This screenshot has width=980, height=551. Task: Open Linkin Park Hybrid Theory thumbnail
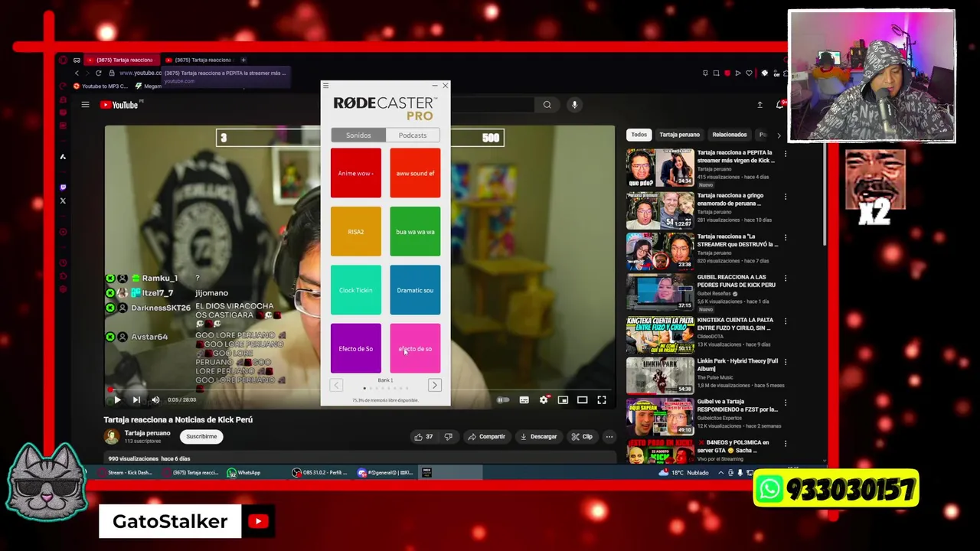[660, 375]
